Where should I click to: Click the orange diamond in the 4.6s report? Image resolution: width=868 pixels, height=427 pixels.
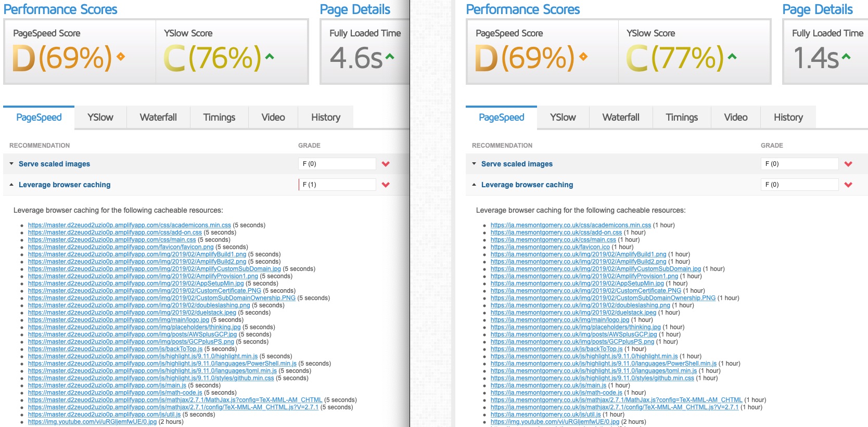point(121,57)
